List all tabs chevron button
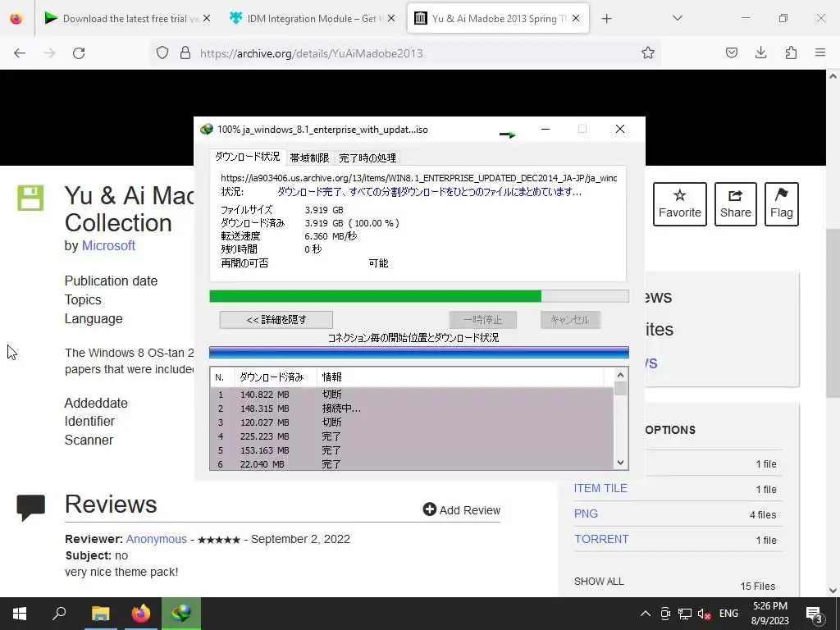This screenshot has width=840, height=630. pyautogui.click(x=678, y=18)
